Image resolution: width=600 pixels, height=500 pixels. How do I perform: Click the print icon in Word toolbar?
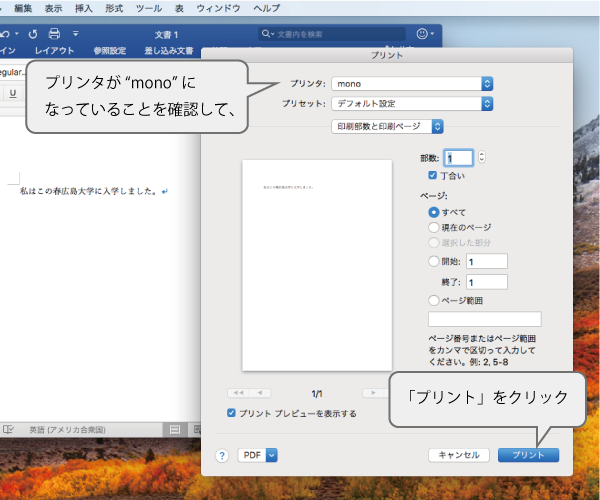pos(54,34)
